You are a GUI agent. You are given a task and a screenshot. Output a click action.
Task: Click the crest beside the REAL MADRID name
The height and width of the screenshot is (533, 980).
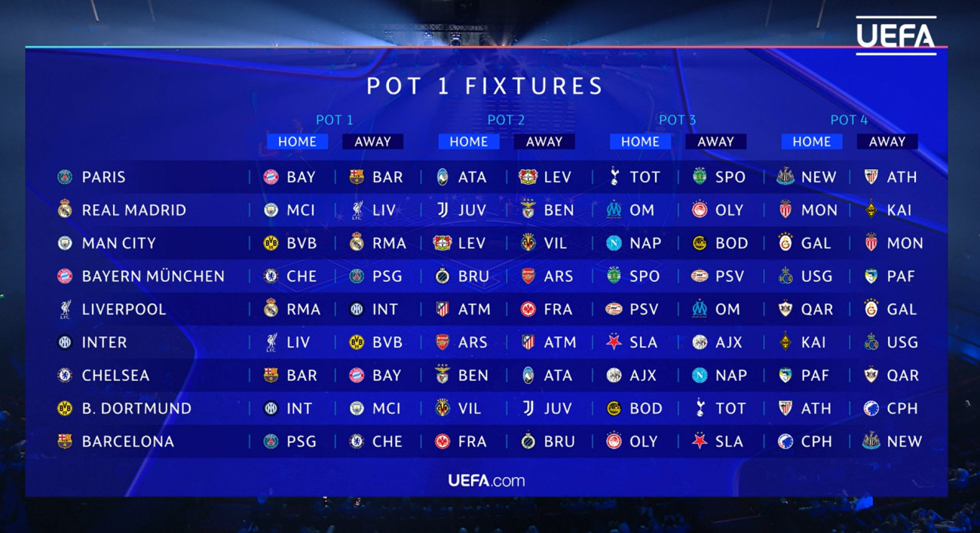point(65,210)
